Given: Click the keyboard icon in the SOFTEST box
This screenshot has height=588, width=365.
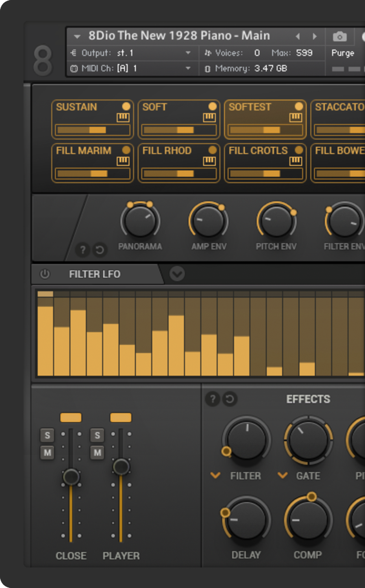Looking at the screenshot, I should (296, 118).
